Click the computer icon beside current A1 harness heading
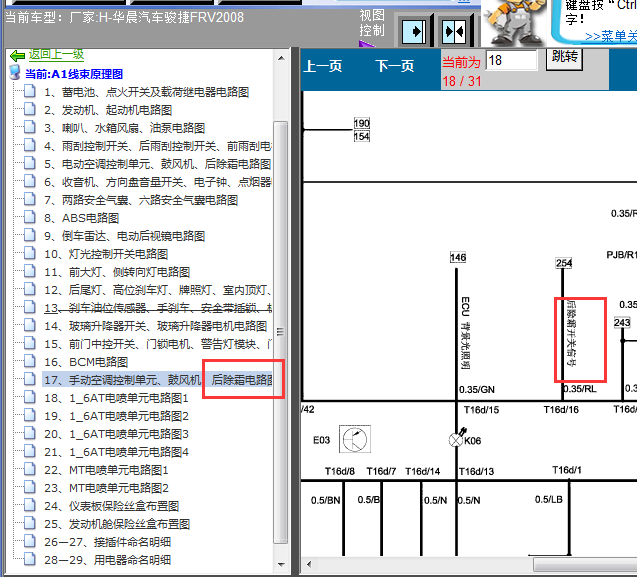Screen dimensions: 637x577 (x=15, y=73)
